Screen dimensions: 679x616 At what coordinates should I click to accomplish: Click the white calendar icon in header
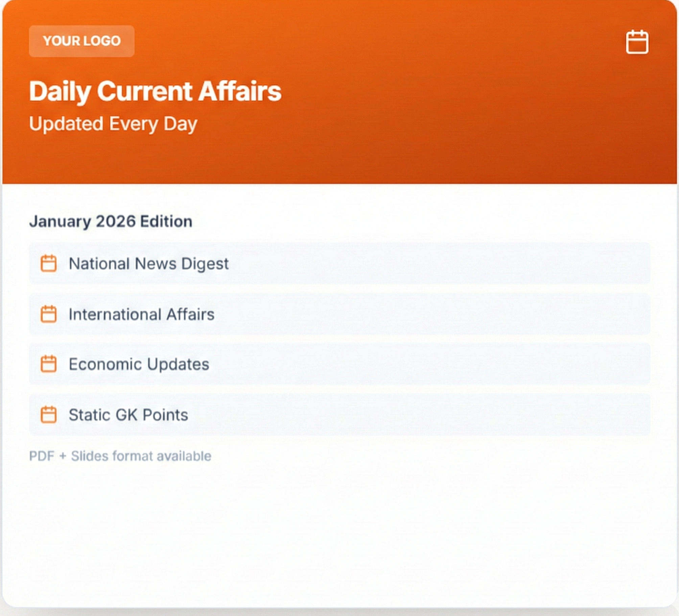point(637,42)
